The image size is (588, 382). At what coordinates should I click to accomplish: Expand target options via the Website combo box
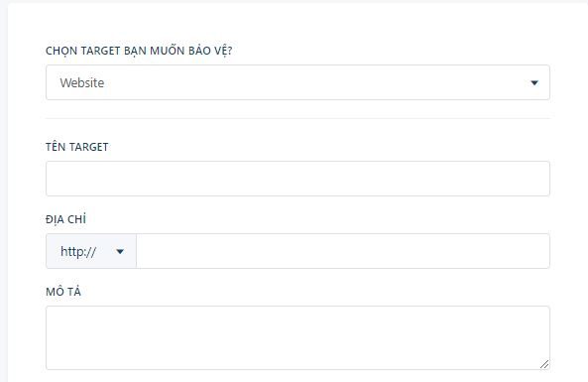297,82
